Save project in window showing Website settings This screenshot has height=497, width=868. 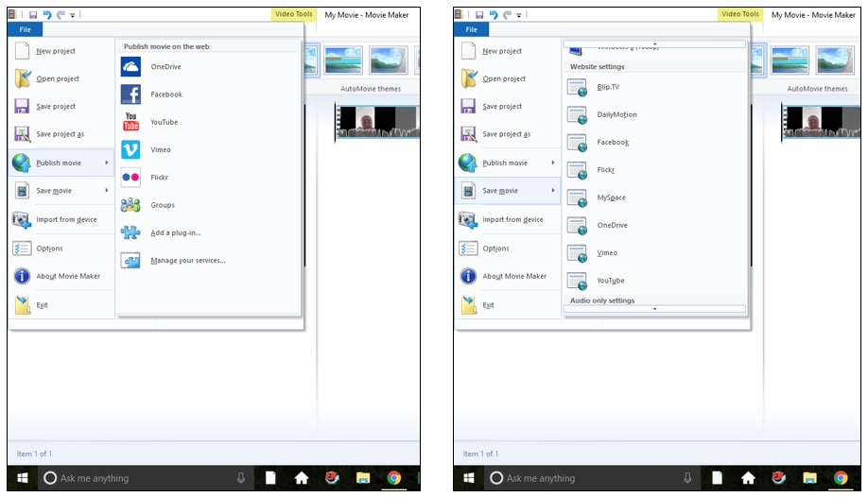508,106
